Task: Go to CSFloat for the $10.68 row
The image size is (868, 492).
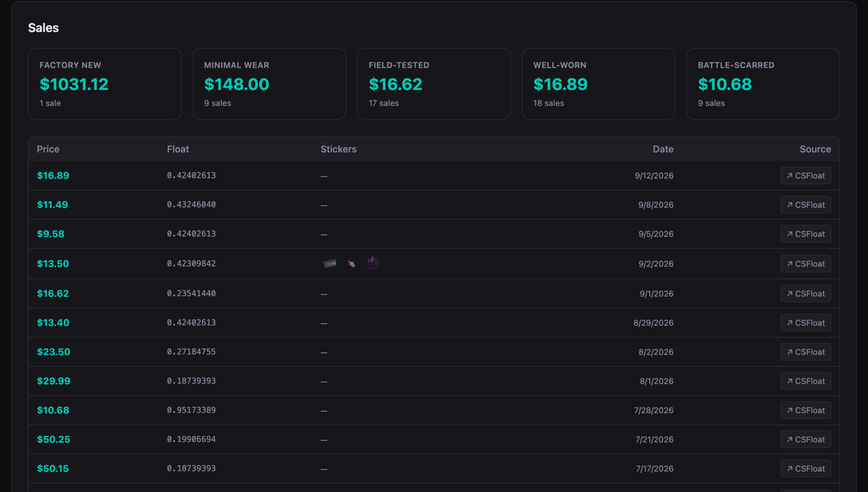Action: [x=805, y=410]
